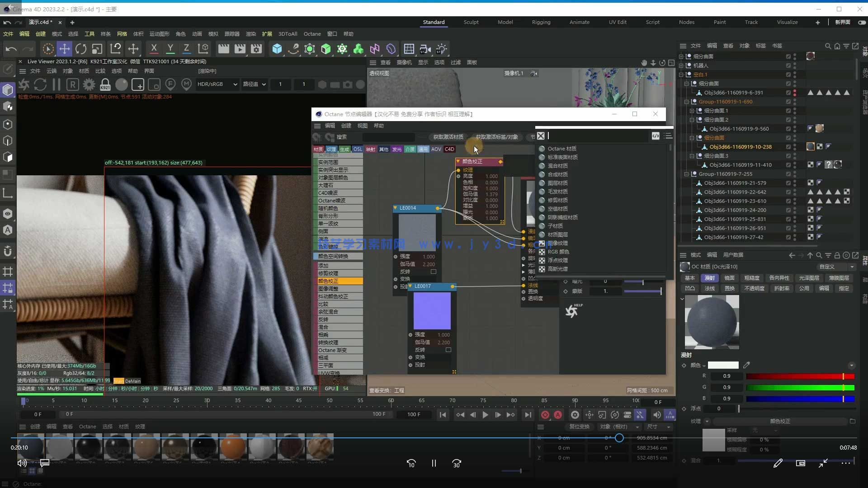Open the Octane menu in menu bar
868x488 pixels.
[x=312, y=34]
